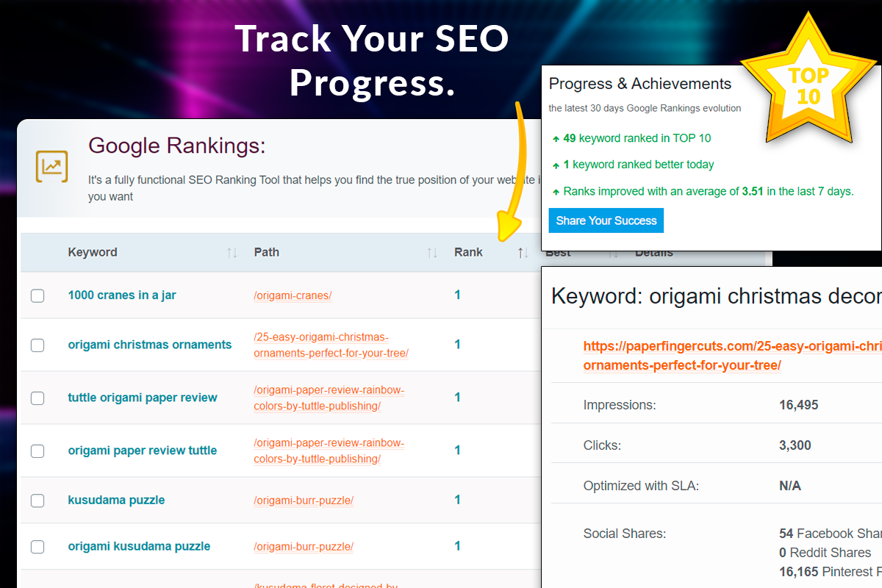Click the Keyword column header label
The image size is (882, 588).
tap(93, 252)
